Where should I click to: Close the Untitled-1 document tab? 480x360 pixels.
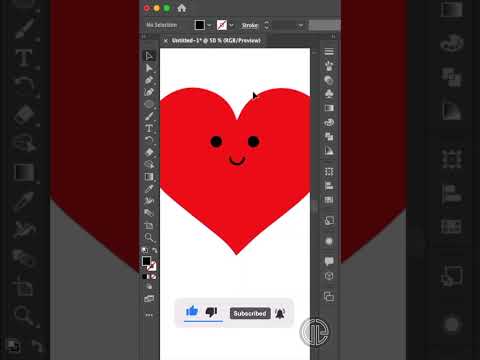point(166,41)
